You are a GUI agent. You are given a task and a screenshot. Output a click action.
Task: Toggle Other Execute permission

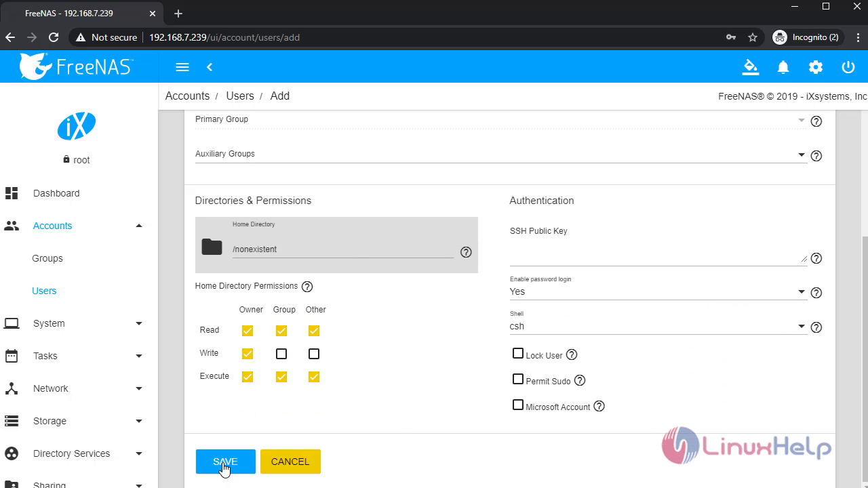tap(314, 377)
